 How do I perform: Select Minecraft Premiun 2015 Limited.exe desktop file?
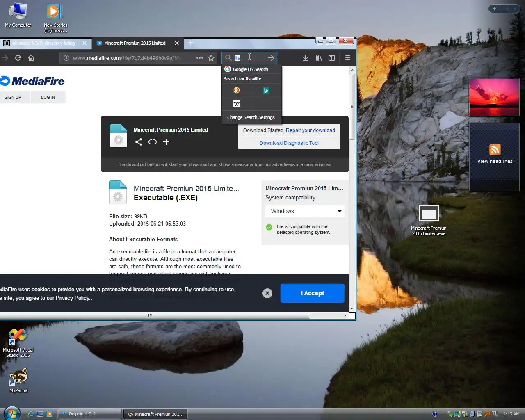click(429, 221)
